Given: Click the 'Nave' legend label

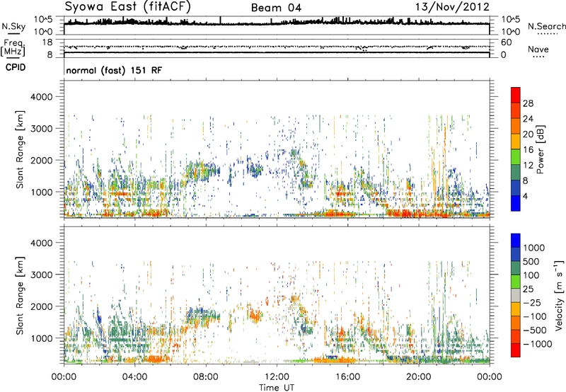Looking at the screenshot, I should pos(538,49).
